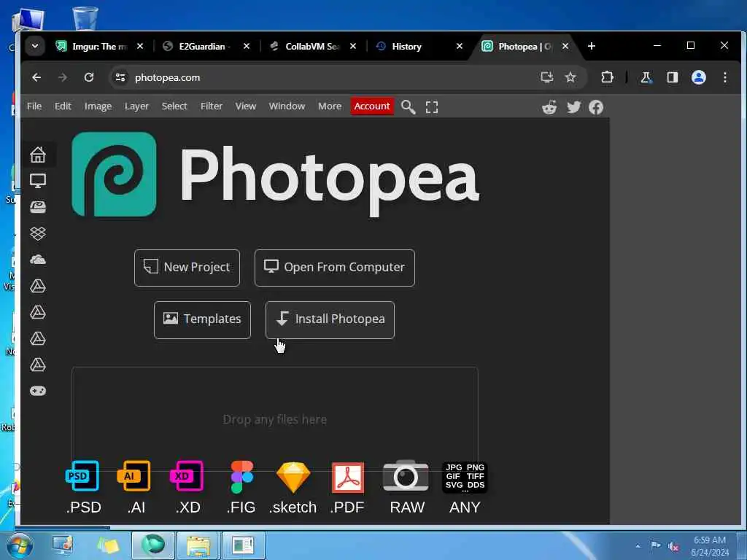747x560 pixels.
Task: View site information icon beside URL
Action: click(120, 77)
